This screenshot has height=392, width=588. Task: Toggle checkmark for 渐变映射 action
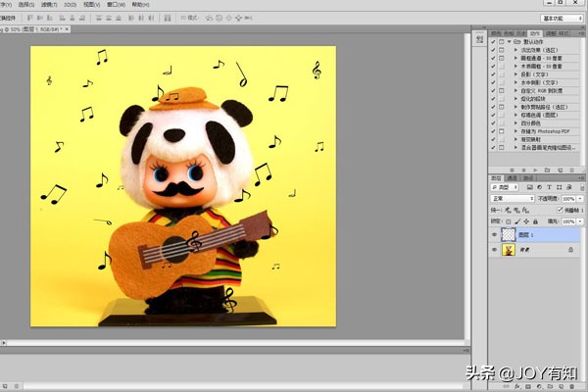click(493, 139)
